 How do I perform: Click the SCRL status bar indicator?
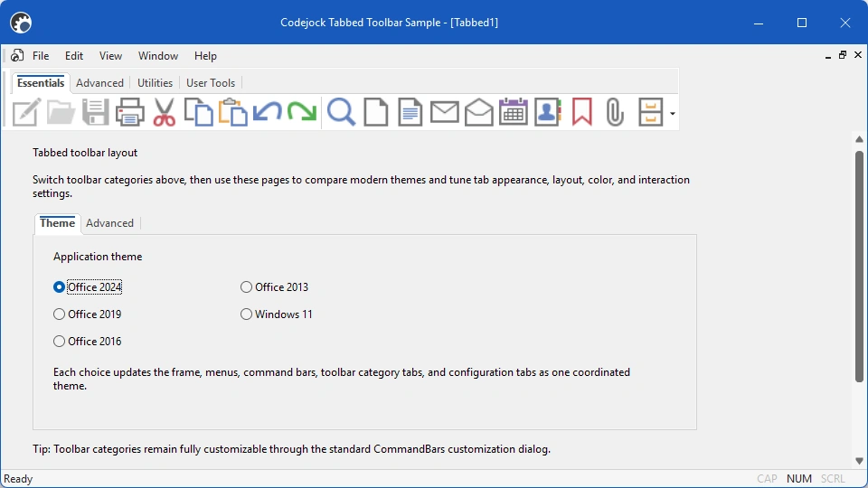[x=833, y=479]
